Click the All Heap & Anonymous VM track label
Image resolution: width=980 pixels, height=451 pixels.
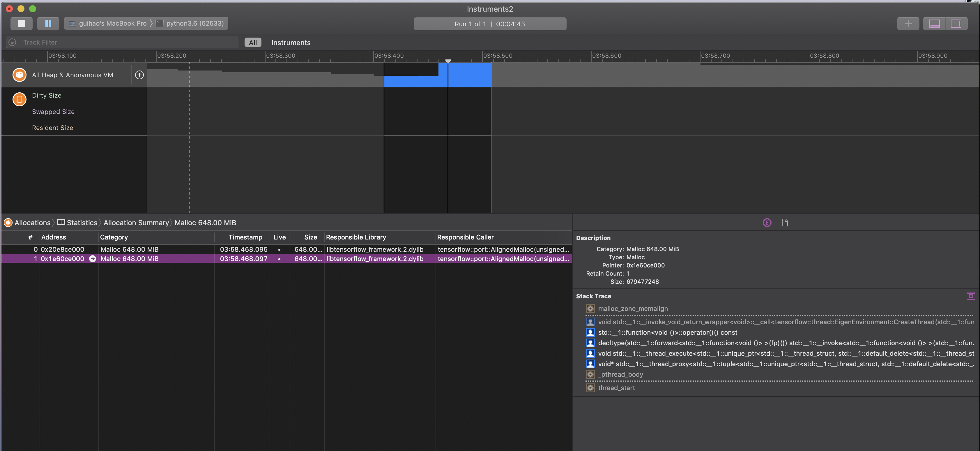[72, 75]
